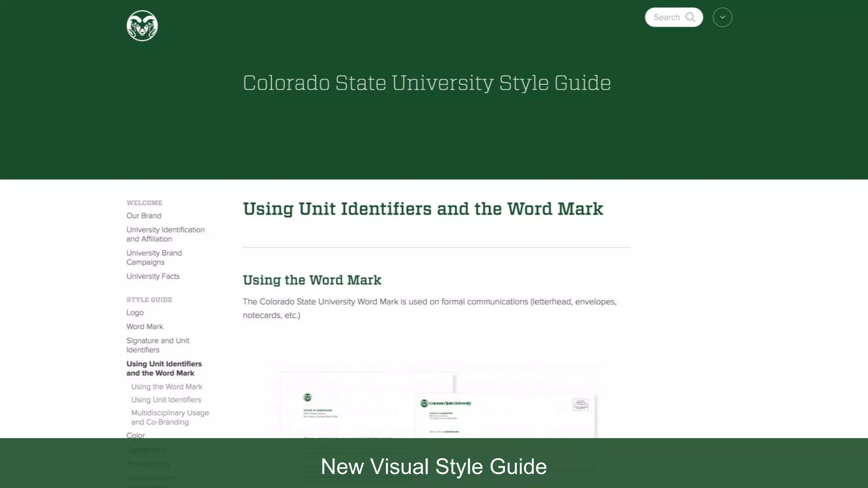The width and height of the screenshot is (868, 488).
Task: Click the Using the Word Mark heading
Action: pyautogui.click(x=312, y=280)
